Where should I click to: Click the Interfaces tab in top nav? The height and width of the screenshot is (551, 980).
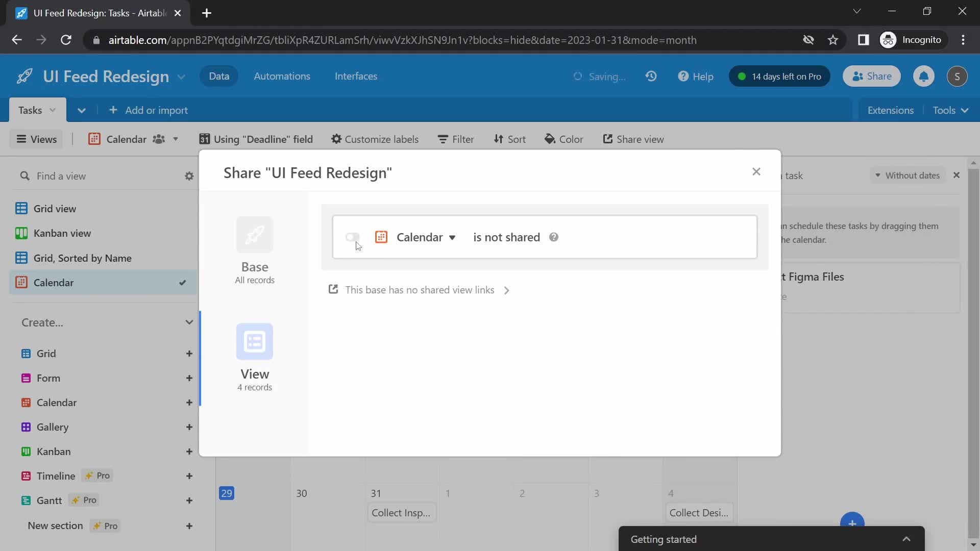pos(355,76)
